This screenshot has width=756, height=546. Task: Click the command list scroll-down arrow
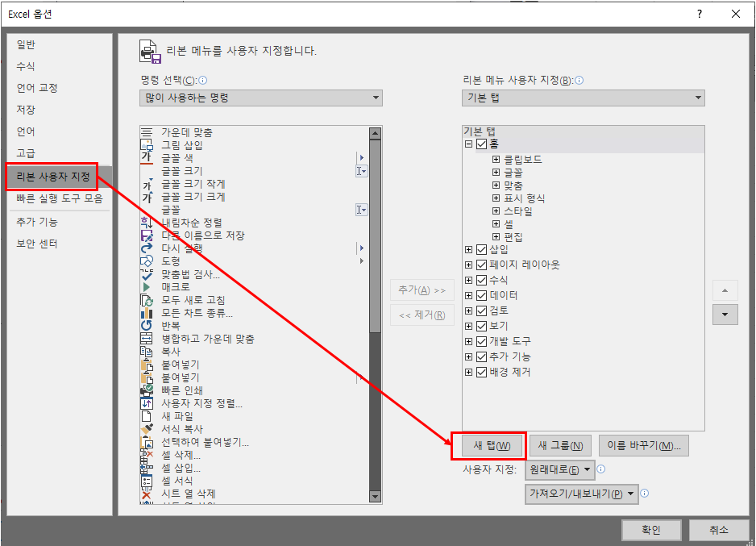375,496
